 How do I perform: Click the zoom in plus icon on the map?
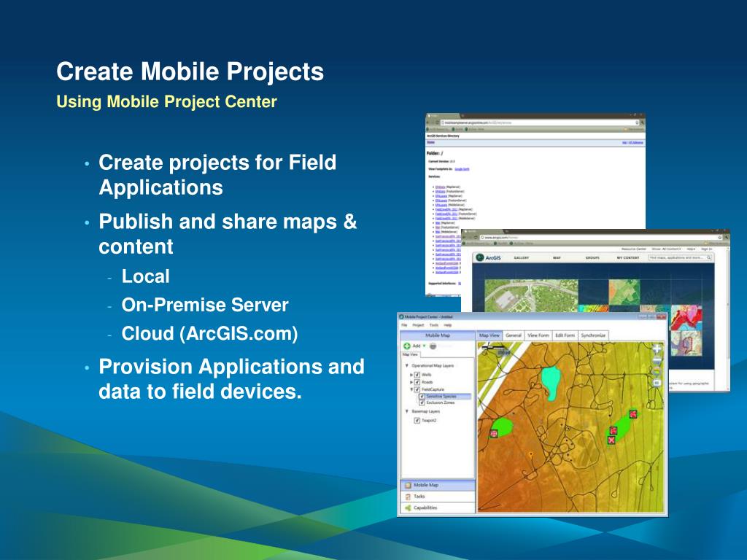point(657,349)
